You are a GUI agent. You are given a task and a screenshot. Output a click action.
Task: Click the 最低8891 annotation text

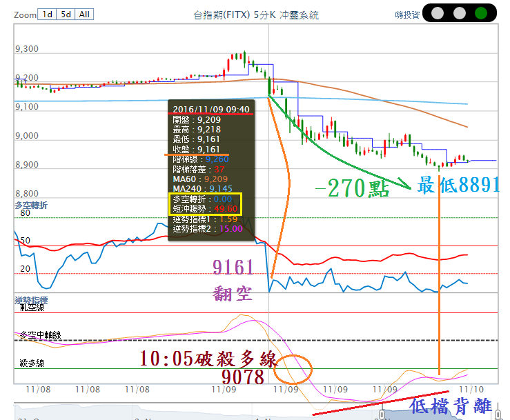tap(456, 186)
